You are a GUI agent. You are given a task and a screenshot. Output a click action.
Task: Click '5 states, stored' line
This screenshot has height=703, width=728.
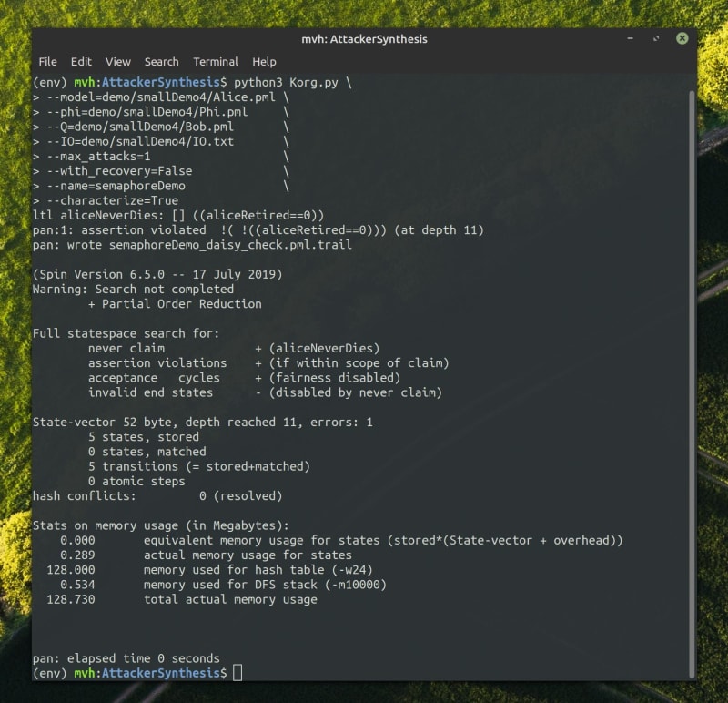144,437
